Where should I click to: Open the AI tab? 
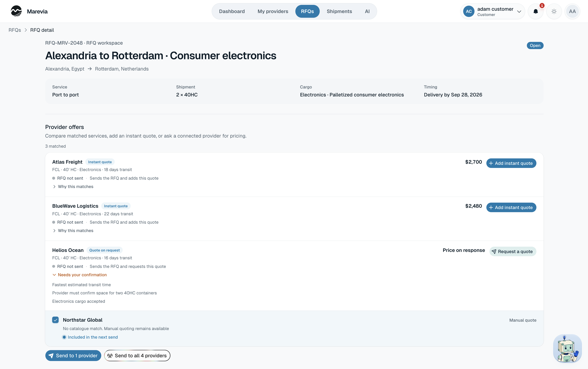coord(367,11)
